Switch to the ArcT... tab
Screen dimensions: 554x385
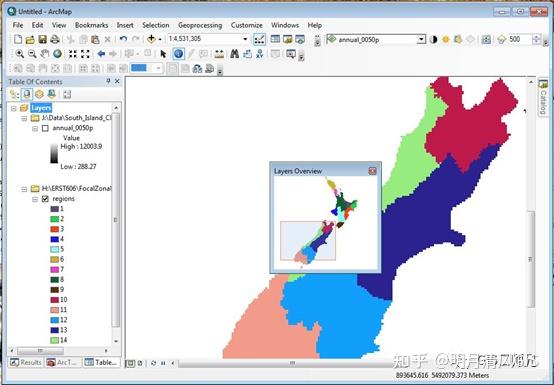click(x=62, y=362)
